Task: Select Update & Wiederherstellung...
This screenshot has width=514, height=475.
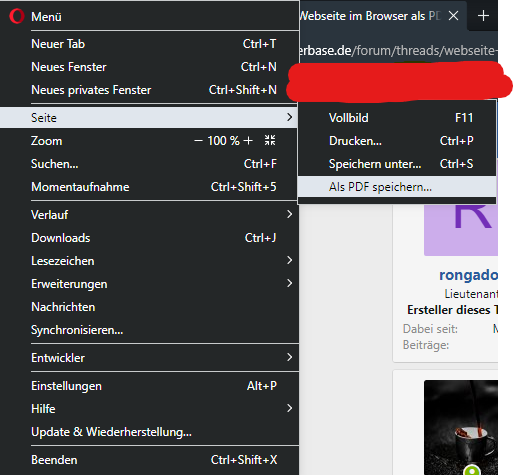Action: coord(149,432)
